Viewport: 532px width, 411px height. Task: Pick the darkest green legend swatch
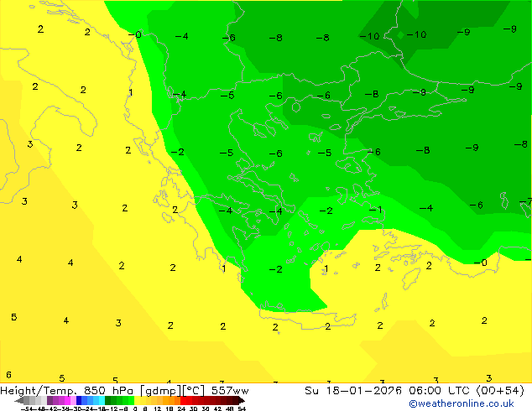click(x=108, y=400)
